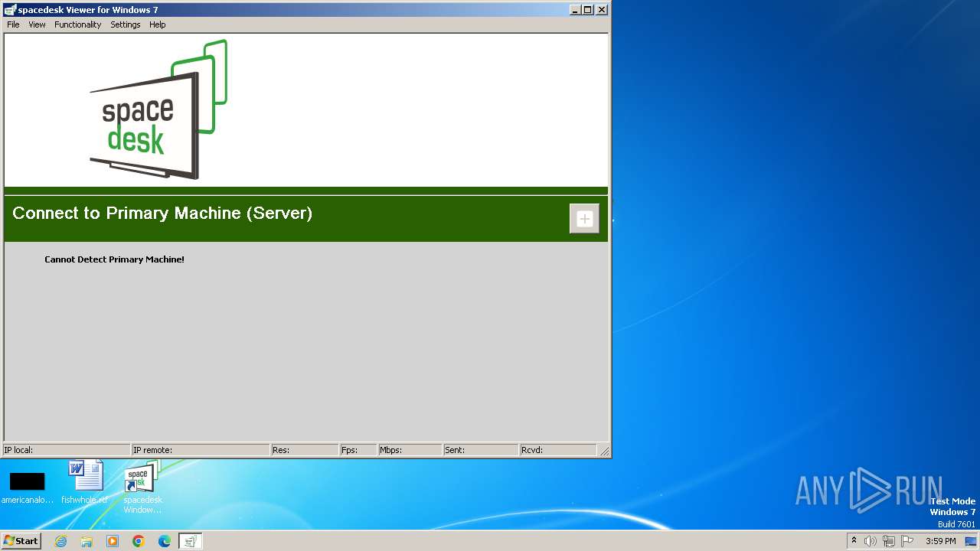Image resolution: width=980 pixels, height=551 pixels.
Task: Click the Connect to Primary Machine header
Action: 162,214
